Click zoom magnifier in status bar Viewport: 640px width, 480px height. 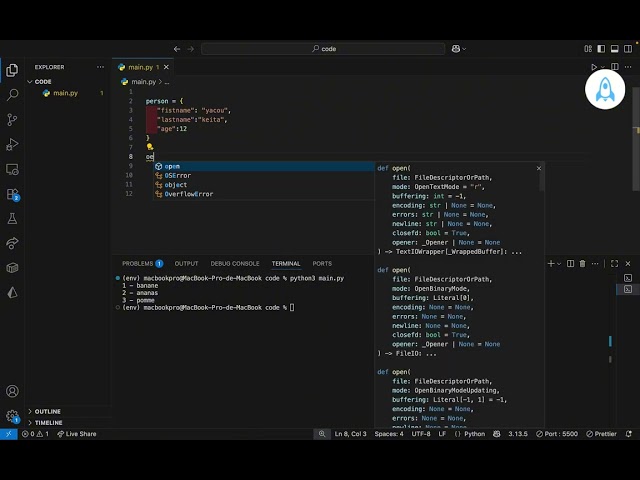click(x=322, y=434)
